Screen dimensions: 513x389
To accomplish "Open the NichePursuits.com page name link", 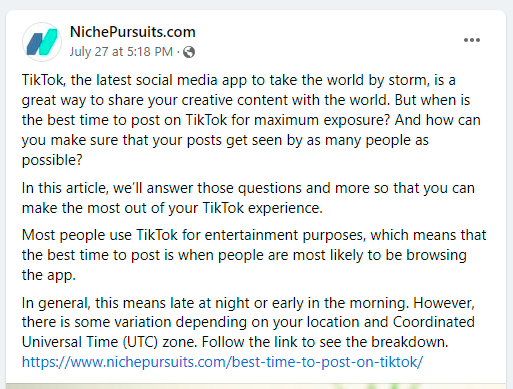I will click(x=133, y=32).
